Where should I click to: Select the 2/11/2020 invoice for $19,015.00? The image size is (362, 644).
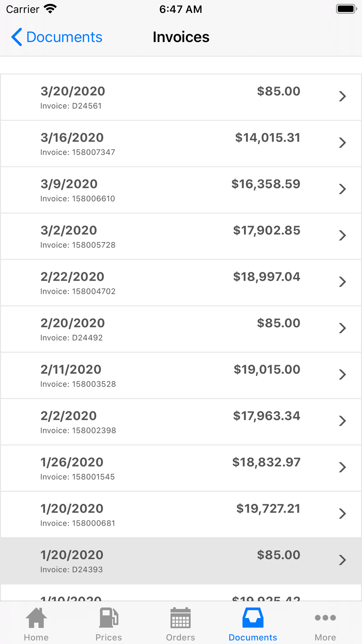pos(181,375)
